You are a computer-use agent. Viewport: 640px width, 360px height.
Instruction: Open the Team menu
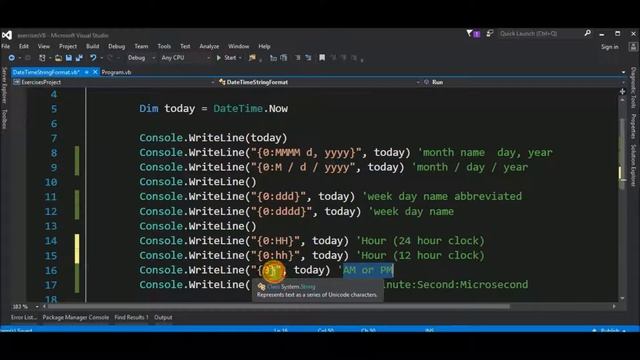point(141,47)
